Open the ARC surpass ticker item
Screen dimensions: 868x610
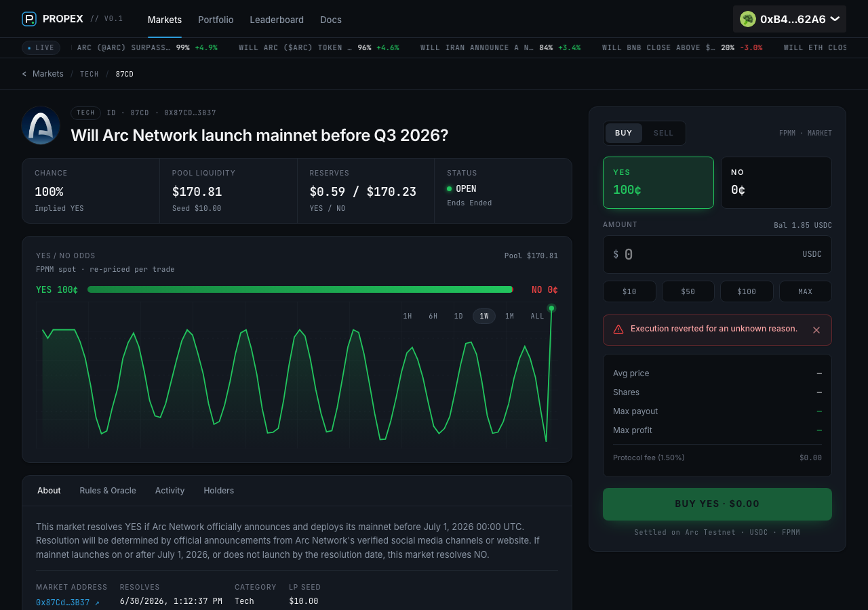click(x=147, y=47)
